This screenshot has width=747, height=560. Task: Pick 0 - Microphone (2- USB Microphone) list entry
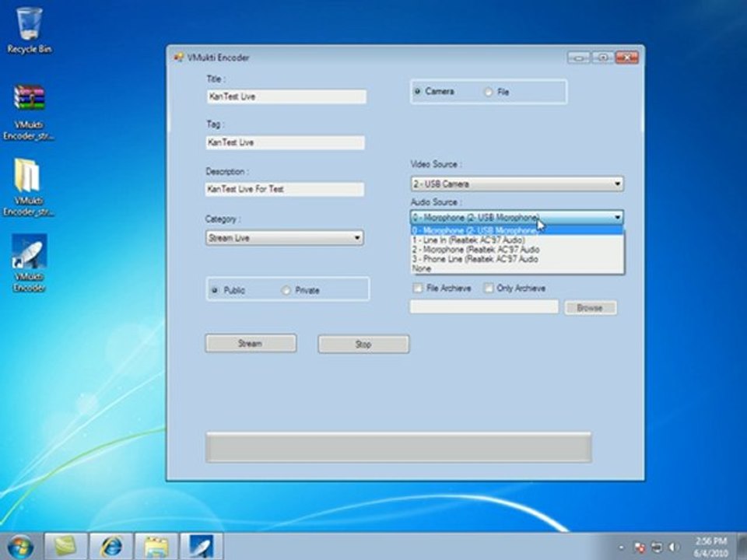517,230
